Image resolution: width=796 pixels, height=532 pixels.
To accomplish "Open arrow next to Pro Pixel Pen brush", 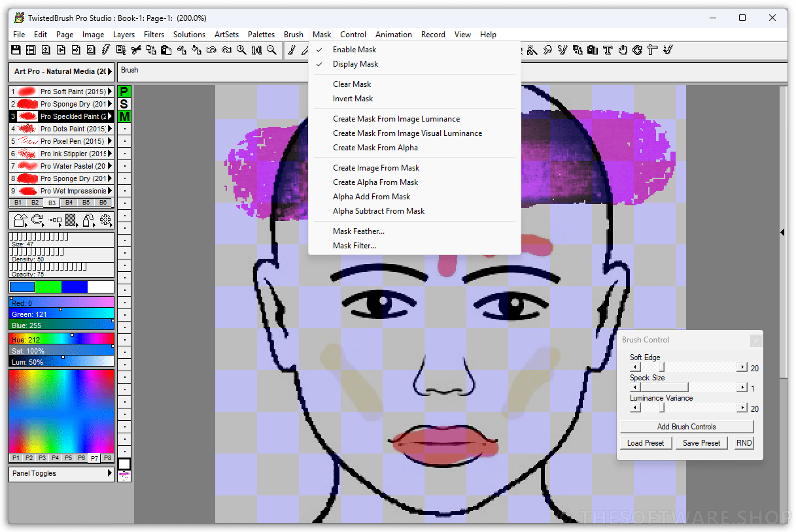I will 110,141.
